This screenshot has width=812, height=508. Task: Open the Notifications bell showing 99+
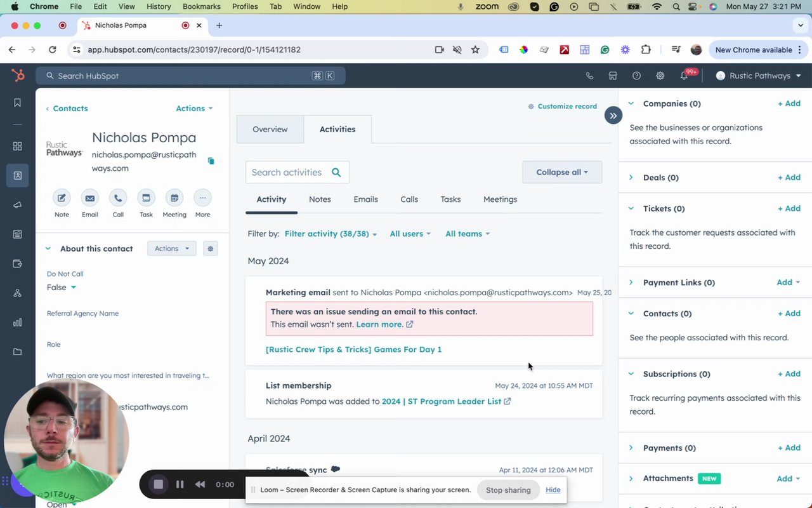pos(684,76)
